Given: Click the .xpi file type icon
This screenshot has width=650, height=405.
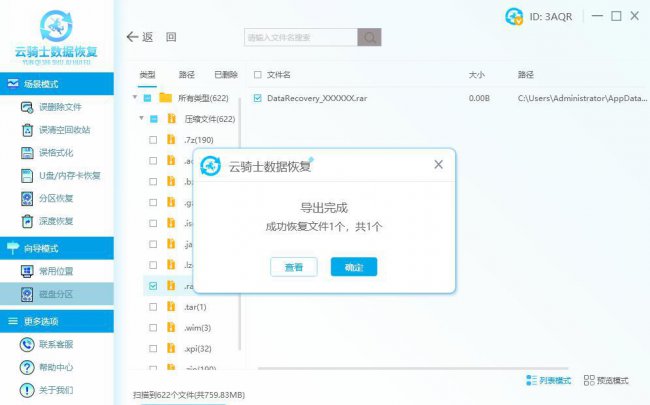Looking at the screenshot, I should (x=171, y=349).
